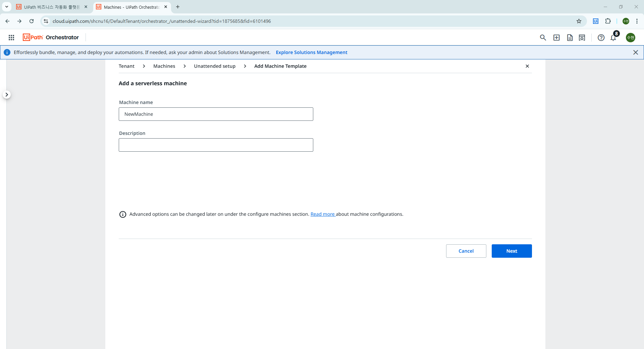Click the info icon beside Advanced options
Screen dimensions: 644x349
(123, 214)
